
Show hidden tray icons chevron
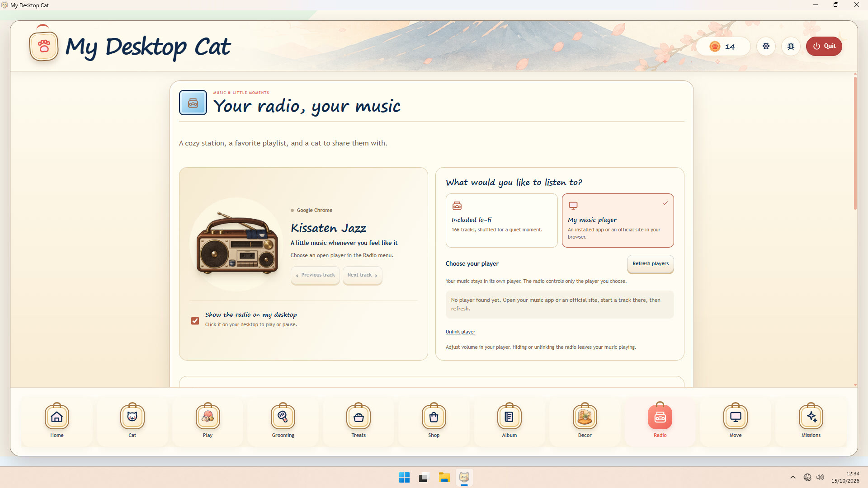(x=793, y=477)
